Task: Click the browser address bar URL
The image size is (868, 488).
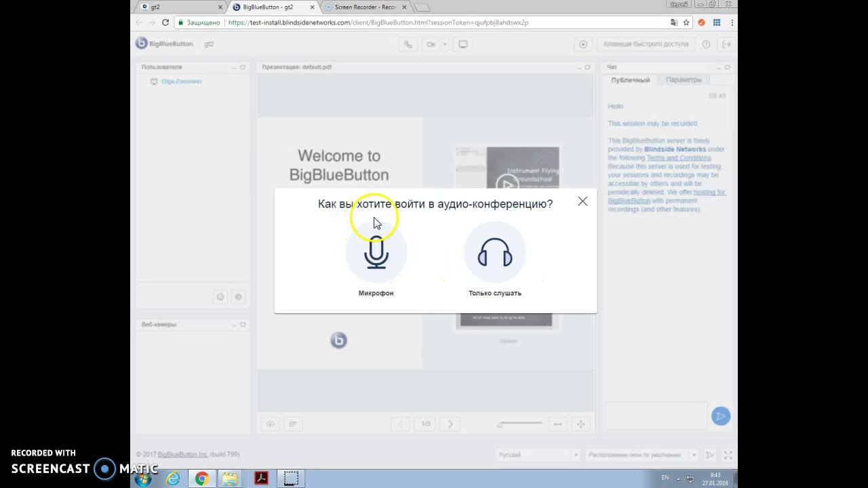Action: (378, 22)
